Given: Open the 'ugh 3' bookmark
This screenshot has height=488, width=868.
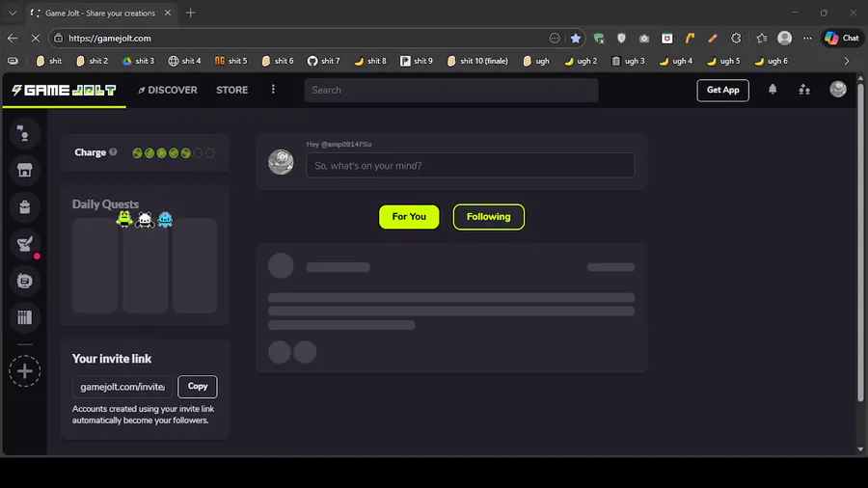Looking at the screenshot, I should point(628,61).
